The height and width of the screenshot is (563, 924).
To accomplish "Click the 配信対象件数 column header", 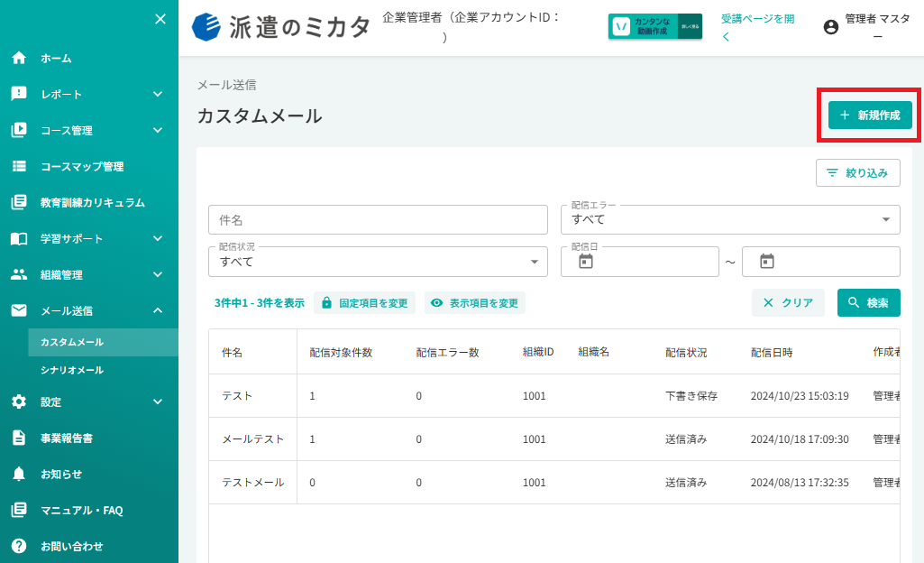I will 341,353.
